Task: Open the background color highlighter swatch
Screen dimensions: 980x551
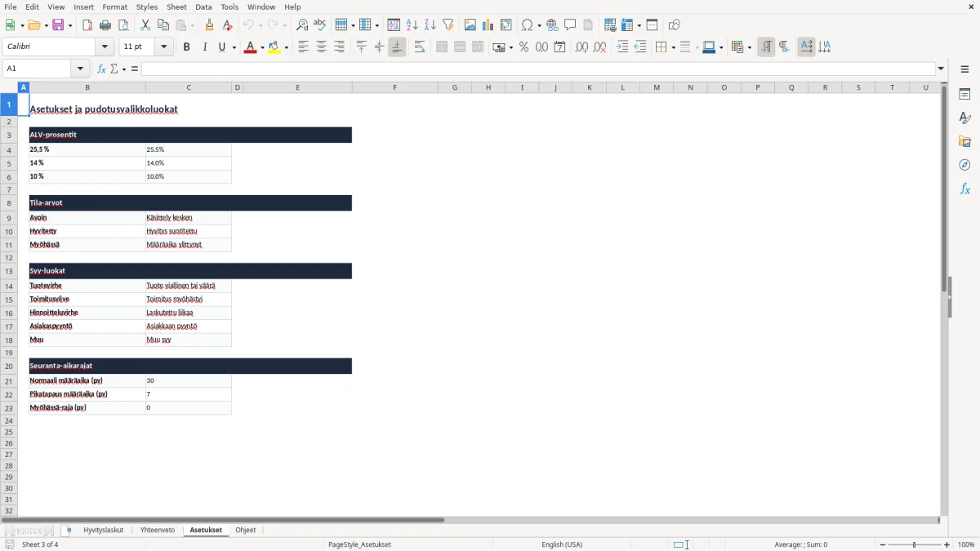Action: pyautogui.click(x=274, y=47)
